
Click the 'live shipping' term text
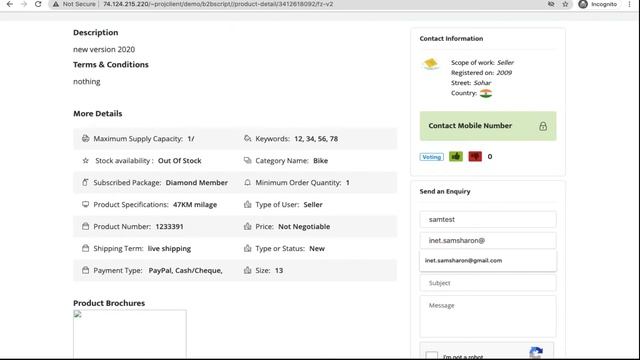[169, 249]
